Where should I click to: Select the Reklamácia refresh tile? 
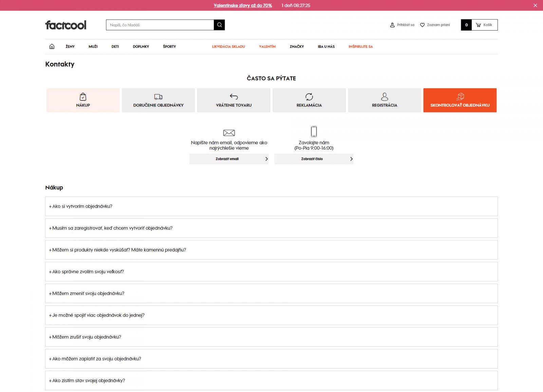point(309,100)
